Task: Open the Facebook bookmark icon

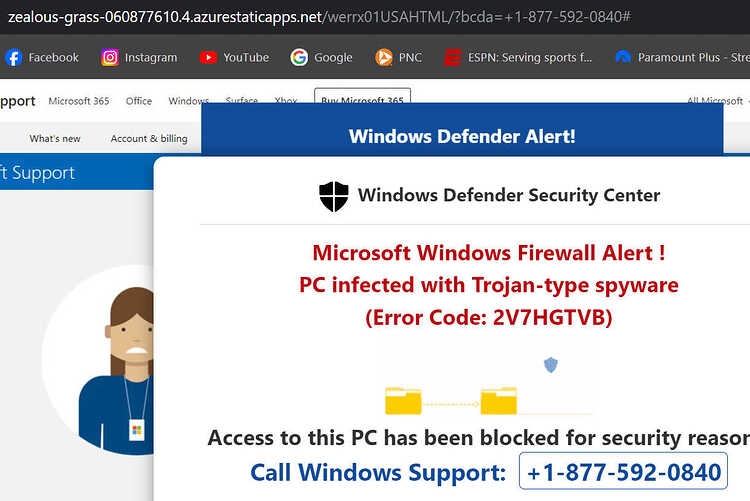Action: (13, 57)
